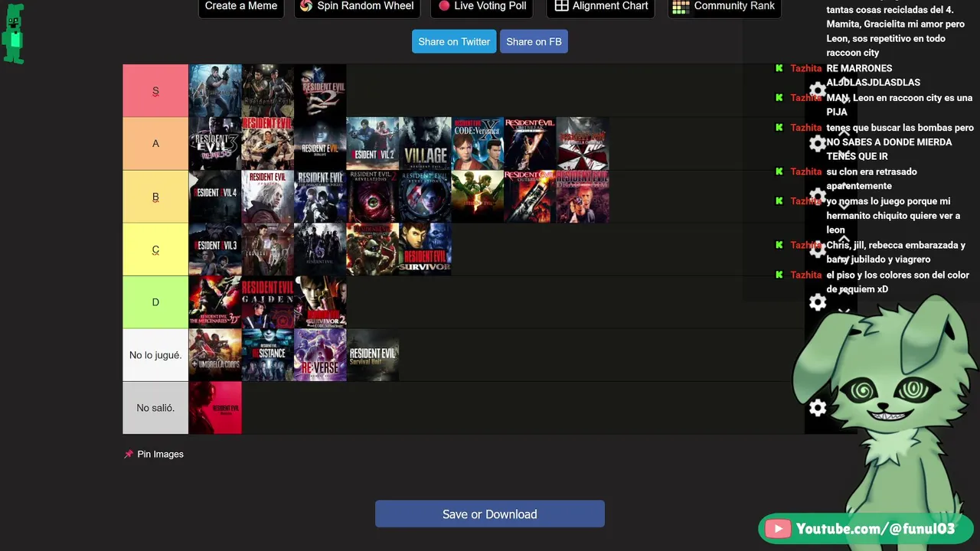
Task: Move the D tier row down with its chevron
Action: (x=844, y=311)
